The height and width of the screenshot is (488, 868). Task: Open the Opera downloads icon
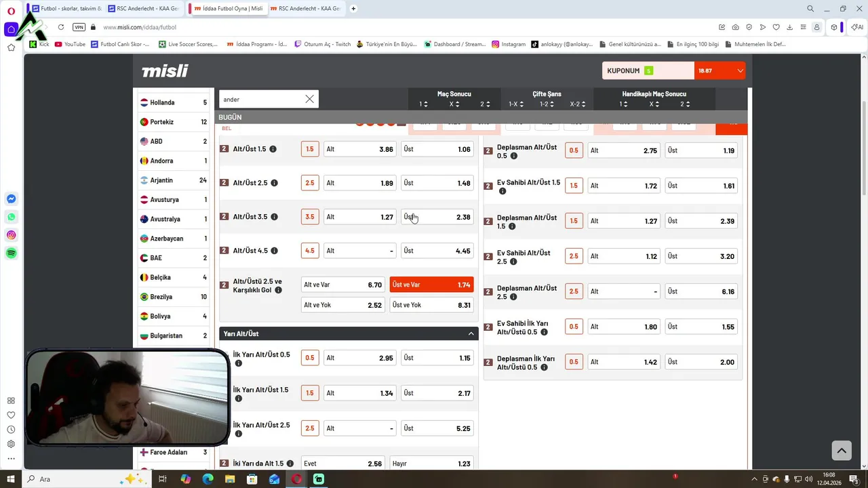790,27
